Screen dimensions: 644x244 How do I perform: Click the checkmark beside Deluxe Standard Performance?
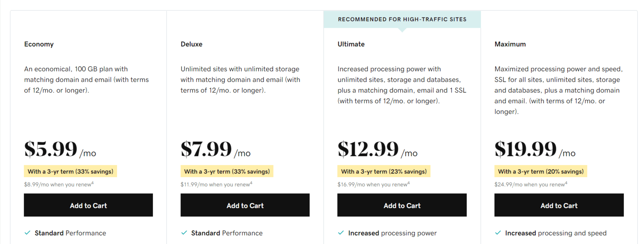[184, 233]
